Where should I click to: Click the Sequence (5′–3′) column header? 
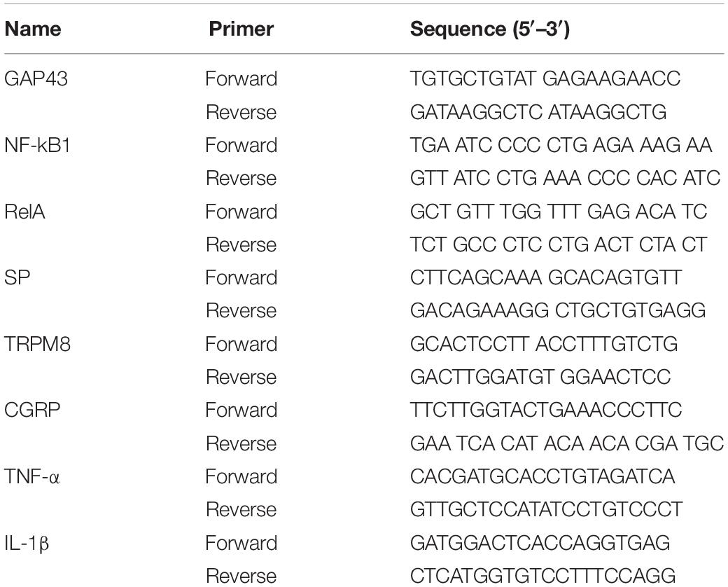[x=490, y=29]
